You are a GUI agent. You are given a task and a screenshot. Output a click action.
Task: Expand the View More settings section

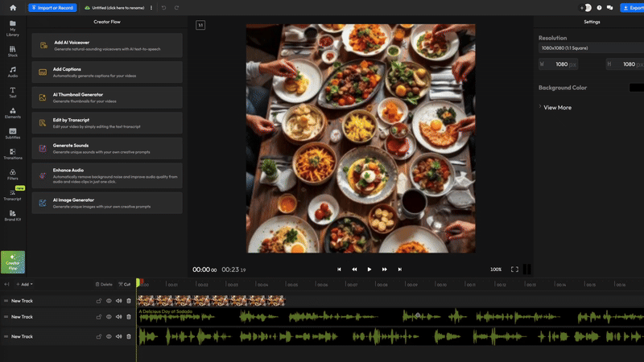pyautogui.click(x=556, y=107)
